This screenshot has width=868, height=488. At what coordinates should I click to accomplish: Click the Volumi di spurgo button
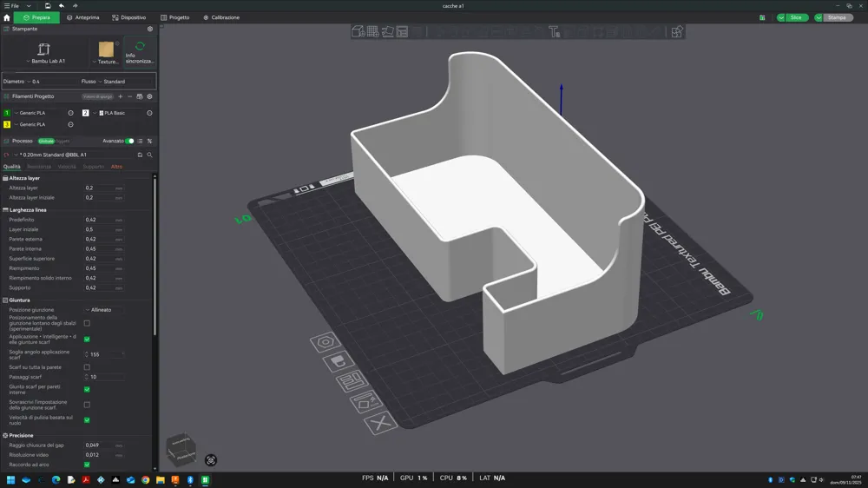[x=98, y=96]
